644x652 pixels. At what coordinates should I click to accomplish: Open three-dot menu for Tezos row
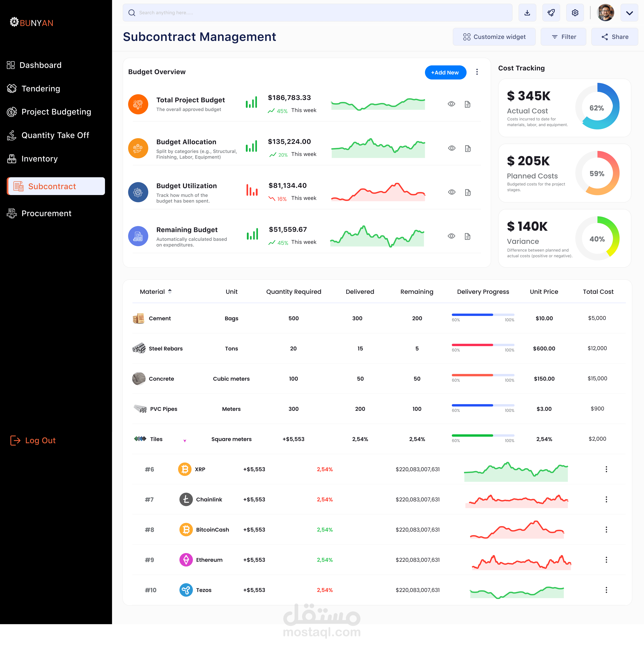(x=606, y=590)
